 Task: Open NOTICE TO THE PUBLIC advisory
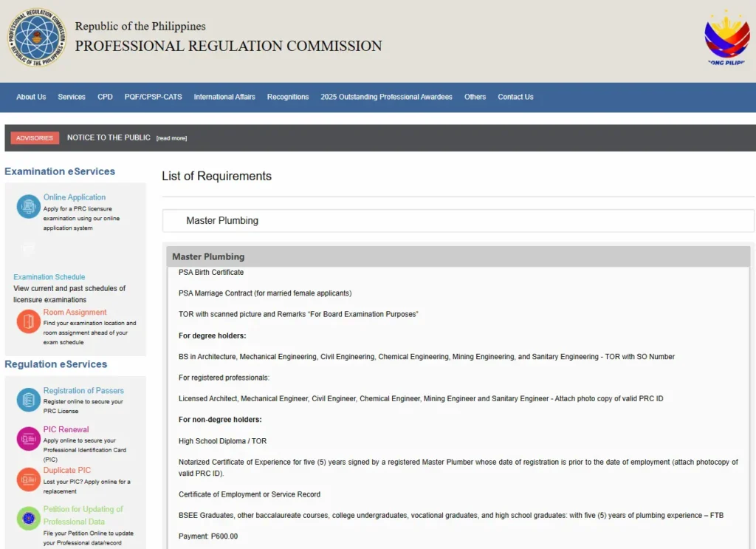tap(109, 137)
